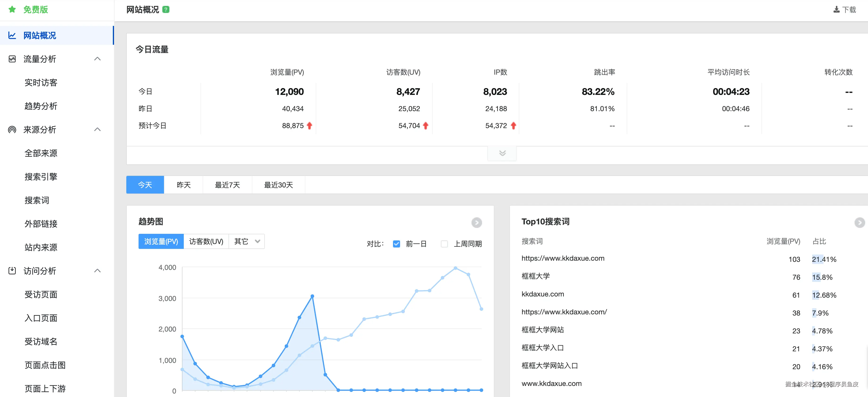The height and width of the screenshot is (397, 868).
Task: Open trend chart details arrow icon
Action: [476, 223]
